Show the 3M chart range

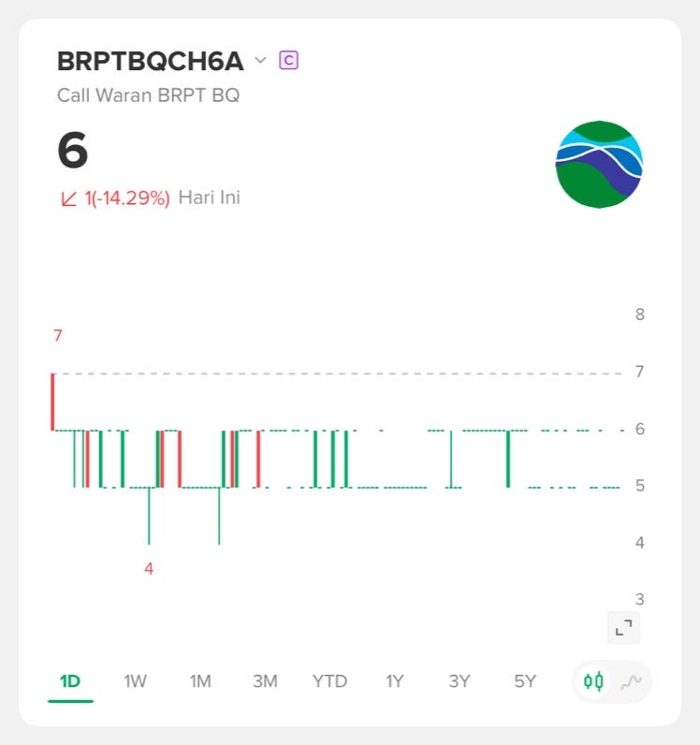265,681
